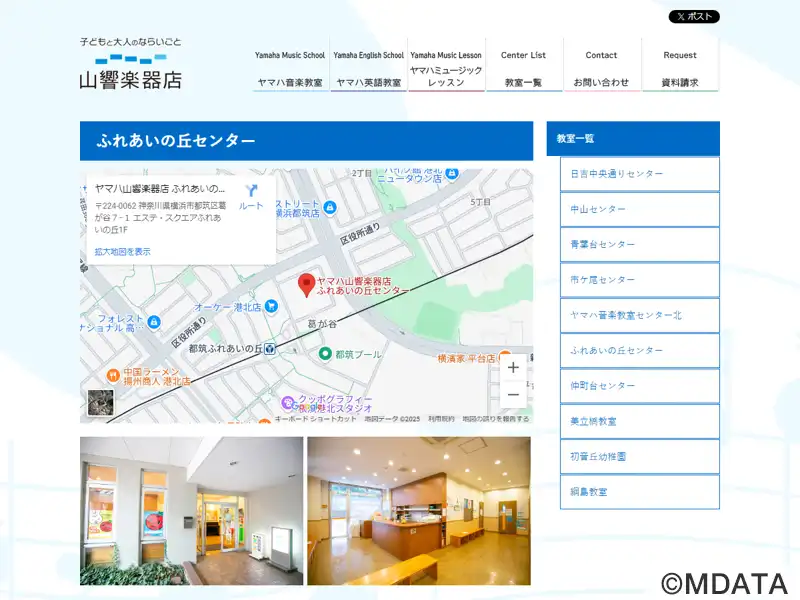800x600 pixels.
Task: Click ニュータウン店 marker icon at map top
Action: [452, 173]
